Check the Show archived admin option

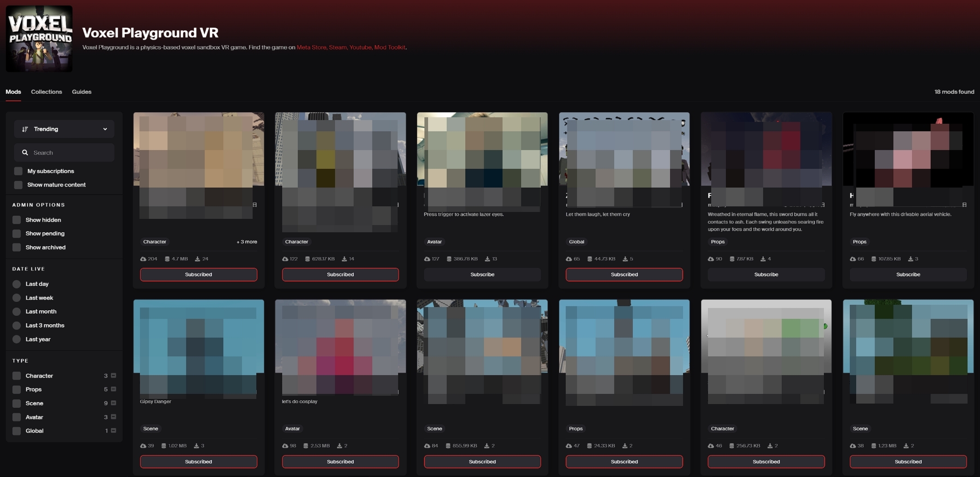pos(17,248)
